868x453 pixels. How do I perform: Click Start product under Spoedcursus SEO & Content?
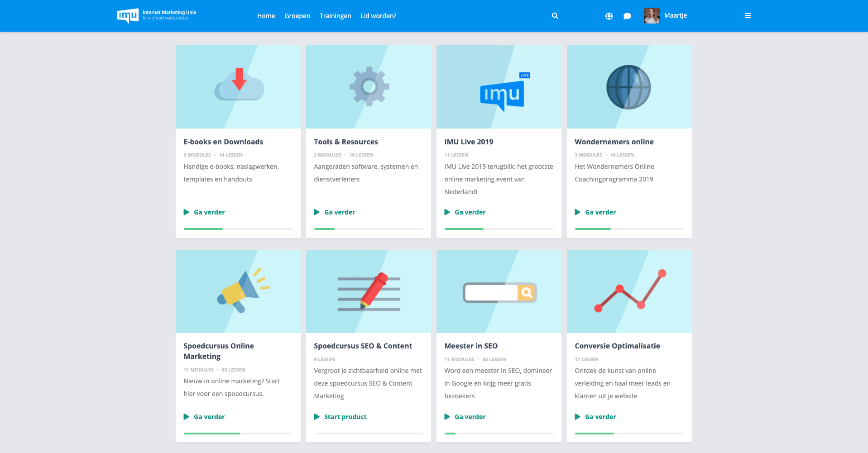(345, 417)
